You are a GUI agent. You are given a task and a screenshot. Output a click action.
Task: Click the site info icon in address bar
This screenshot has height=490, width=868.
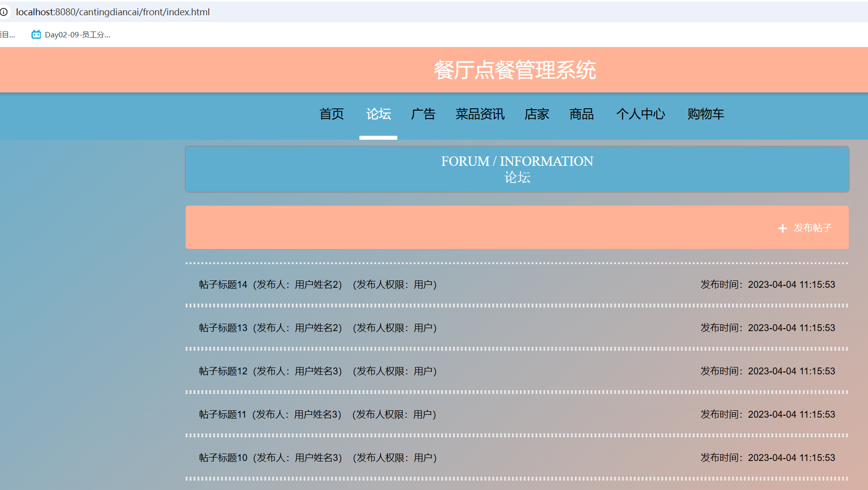pos(4,12)
